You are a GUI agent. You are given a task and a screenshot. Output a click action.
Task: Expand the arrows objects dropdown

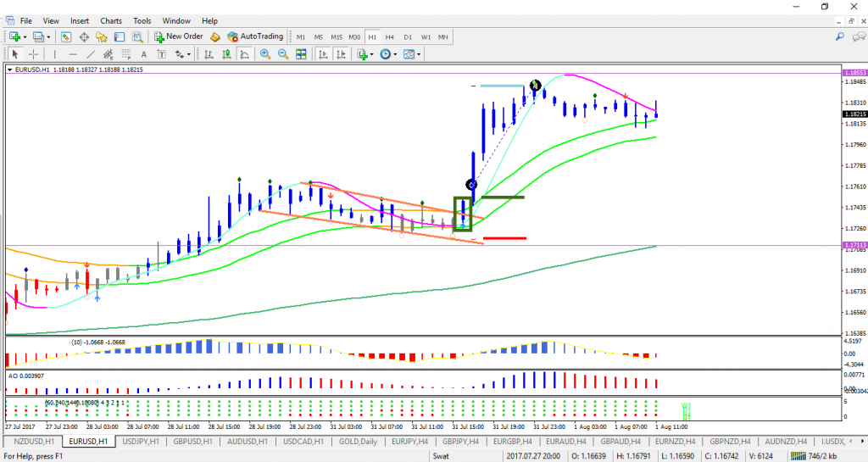pyautogui.click(x=189, y=54)
